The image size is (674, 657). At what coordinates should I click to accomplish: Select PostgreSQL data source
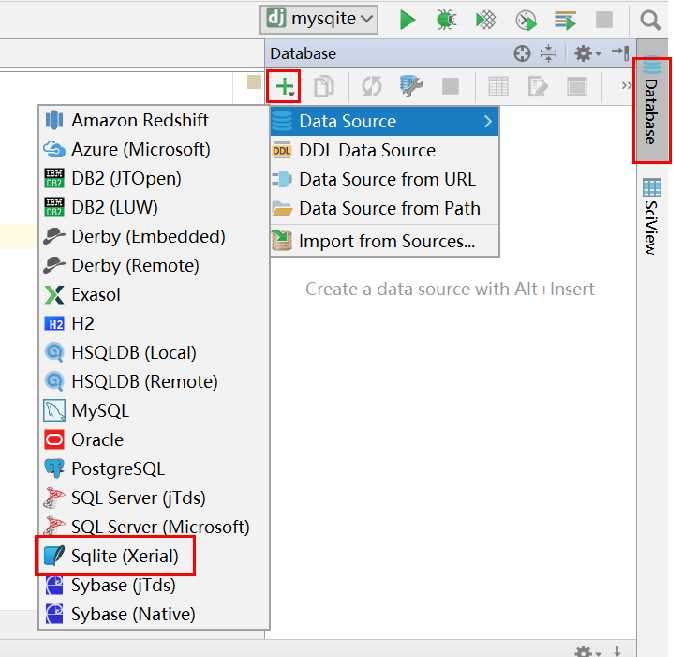coord(153,469)
